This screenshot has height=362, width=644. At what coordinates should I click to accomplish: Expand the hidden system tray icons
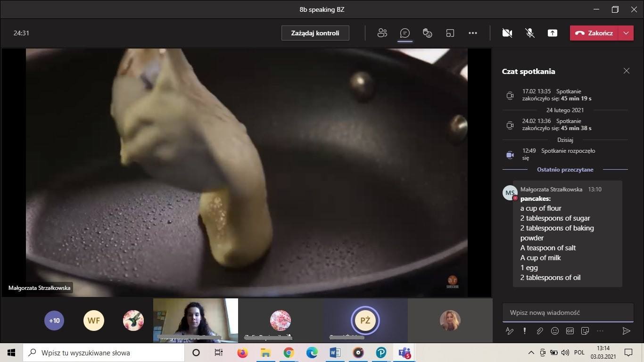click(x=531, y=353)
